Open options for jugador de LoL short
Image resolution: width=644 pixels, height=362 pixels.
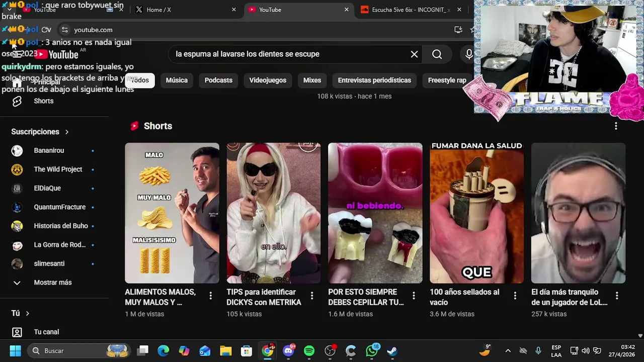click(x=617, y=296)
